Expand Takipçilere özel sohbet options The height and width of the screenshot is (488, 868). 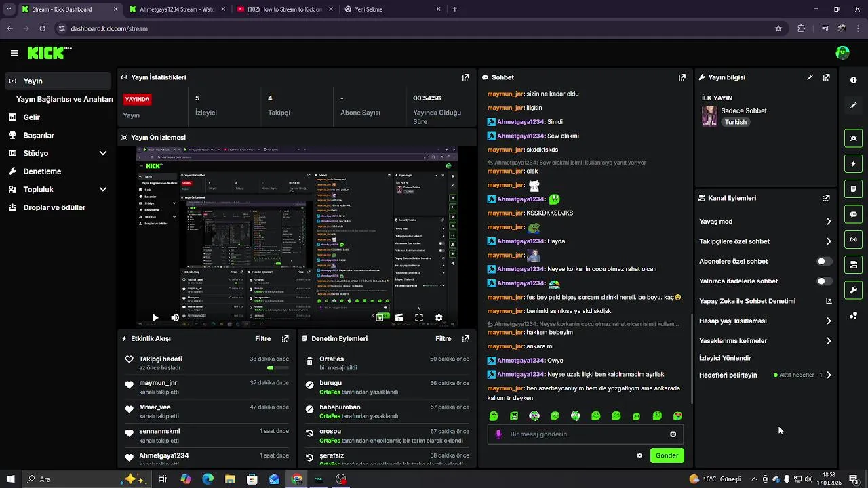click(x=829, y=241)
